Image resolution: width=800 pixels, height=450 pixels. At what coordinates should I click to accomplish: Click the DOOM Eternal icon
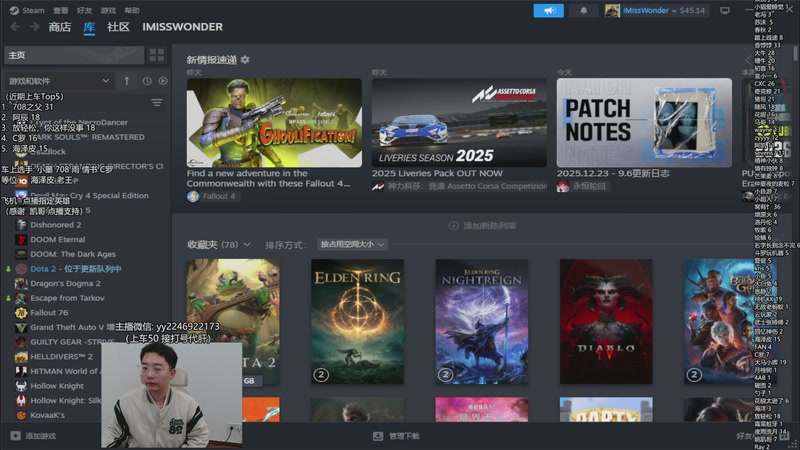21,239
